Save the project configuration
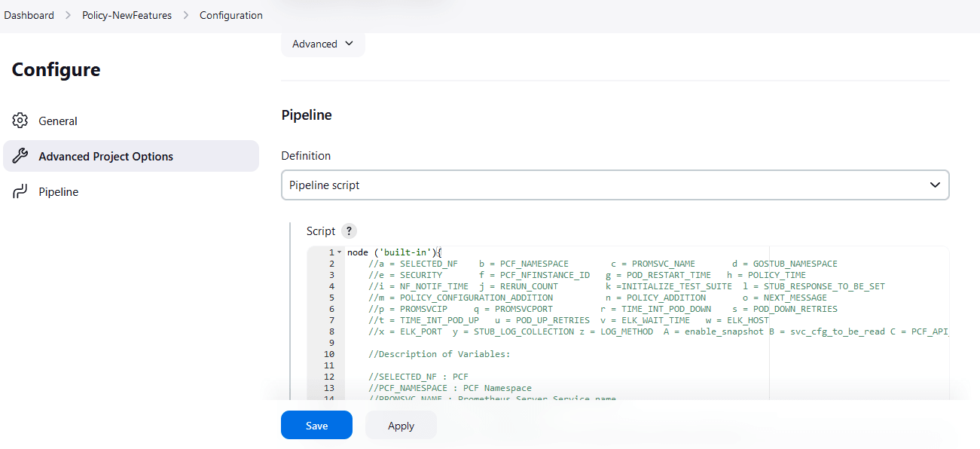980x449 pixels. pos(316,425)
